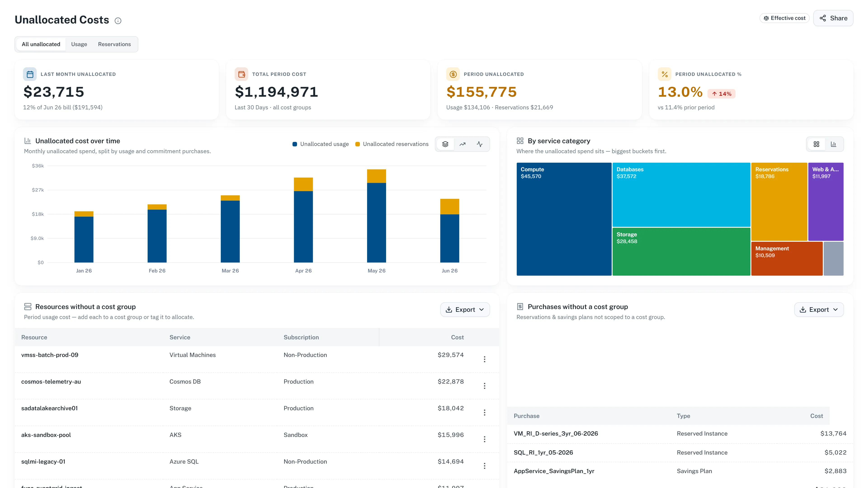Click the cosmos-telemetry-au resource name

(x=51, y=382)
